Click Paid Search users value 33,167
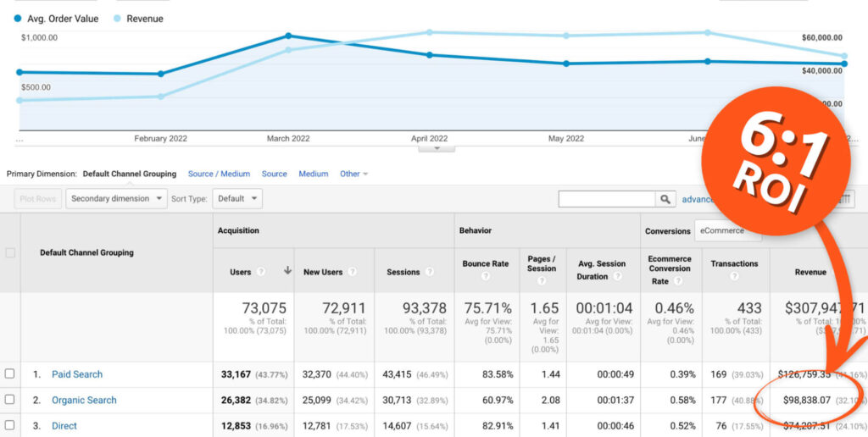 (236, 374)
